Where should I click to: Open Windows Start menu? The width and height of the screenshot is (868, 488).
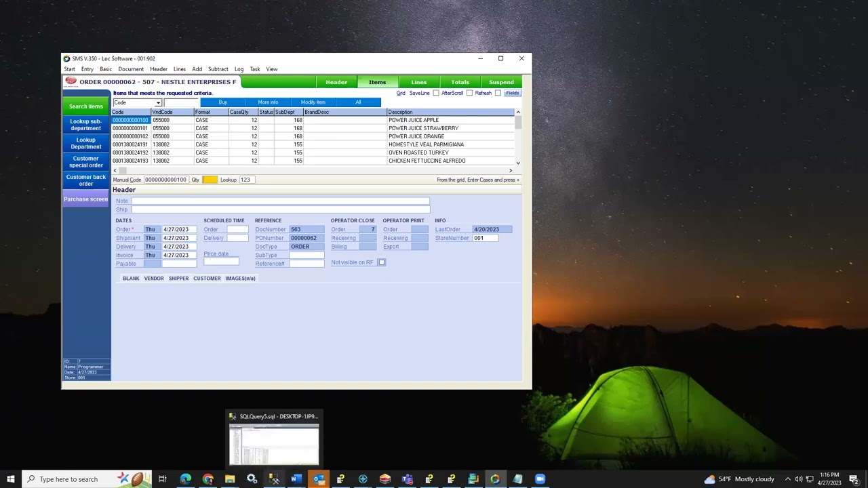pos(11,479)
